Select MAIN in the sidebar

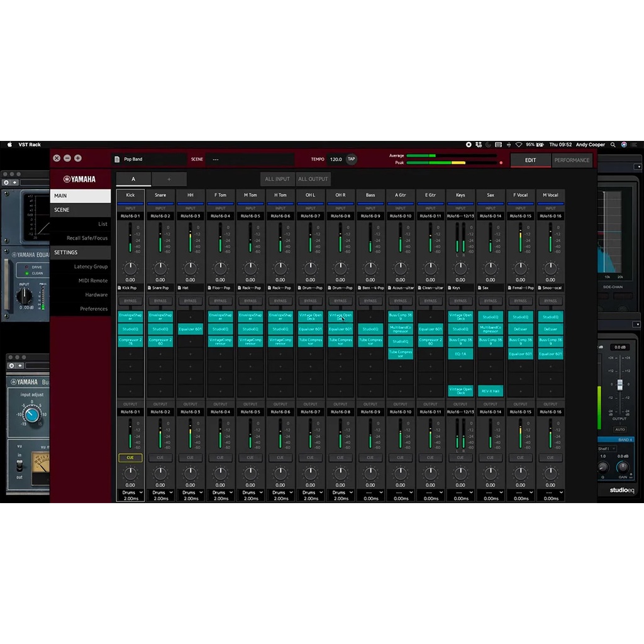(x=80, y=196)
